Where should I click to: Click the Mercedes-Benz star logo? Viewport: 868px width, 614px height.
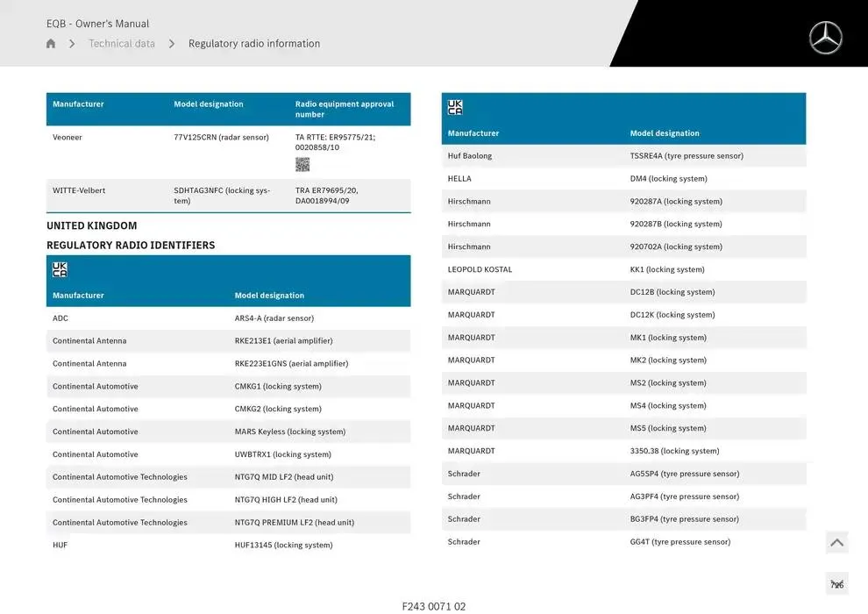click(x=824, y=38)
